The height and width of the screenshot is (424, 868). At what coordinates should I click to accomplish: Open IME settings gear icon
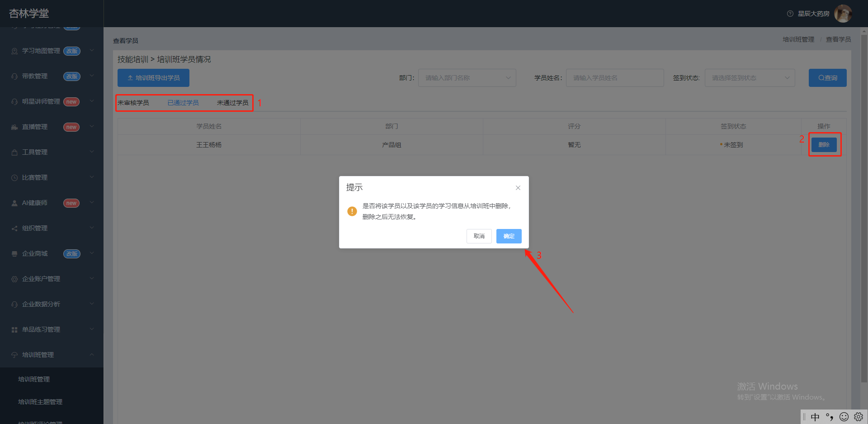[x=859, y=417]
